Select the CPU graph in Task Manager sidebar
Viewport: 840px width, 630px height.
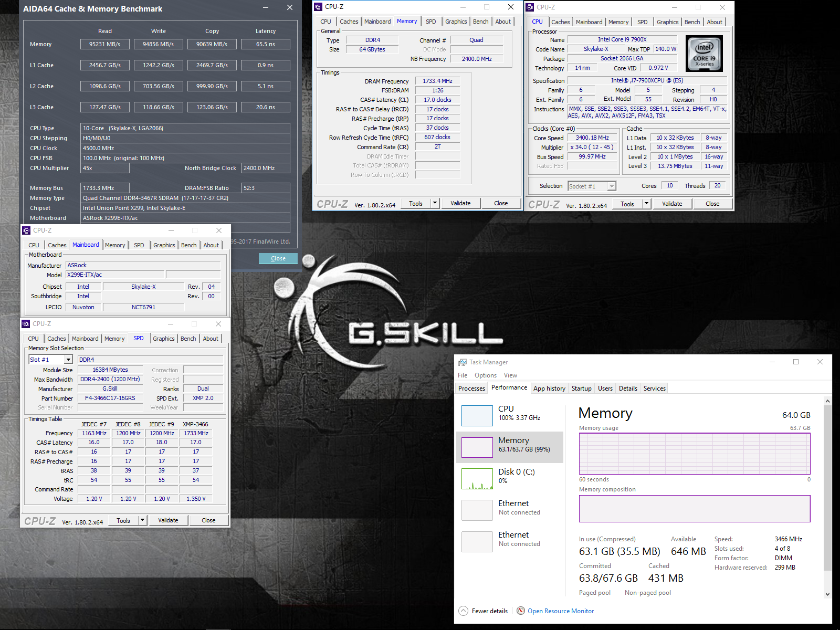click(x=477, y=415)
